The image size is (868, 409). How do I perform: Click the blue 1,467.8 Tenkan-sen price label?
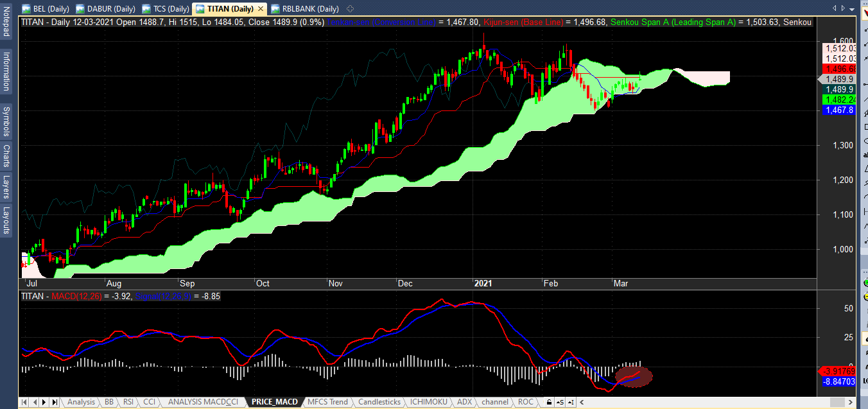840,110
